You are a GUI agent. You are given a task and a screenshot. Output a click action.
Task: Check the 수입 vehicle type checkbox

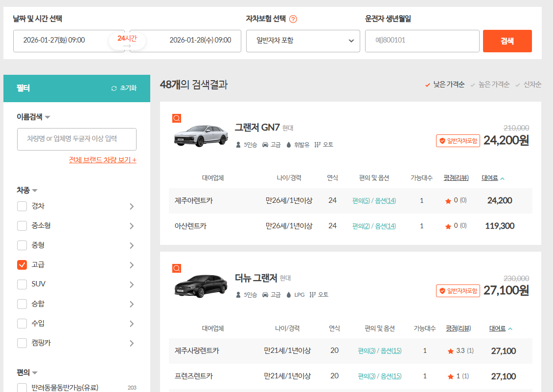point(22,323)
